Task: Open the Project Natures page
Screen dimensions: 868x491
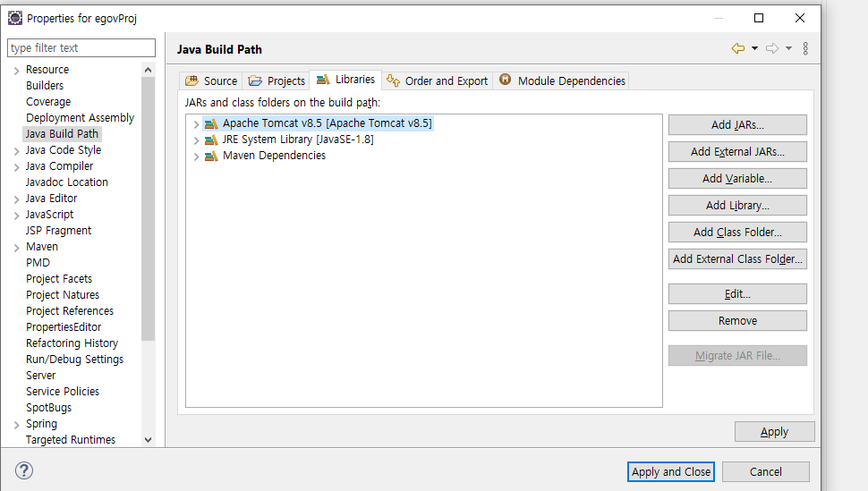Action: pos(63,295)
